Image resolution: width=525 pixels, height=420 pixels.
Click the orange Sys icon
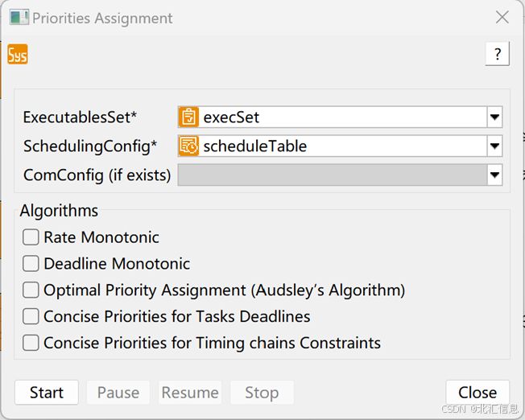(17, 55)
